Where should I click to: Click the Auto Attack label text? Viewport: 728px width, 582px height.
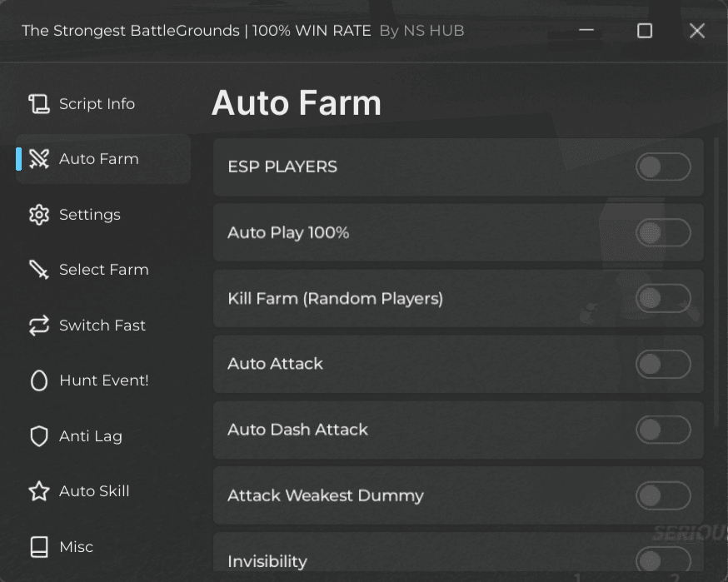276,364
